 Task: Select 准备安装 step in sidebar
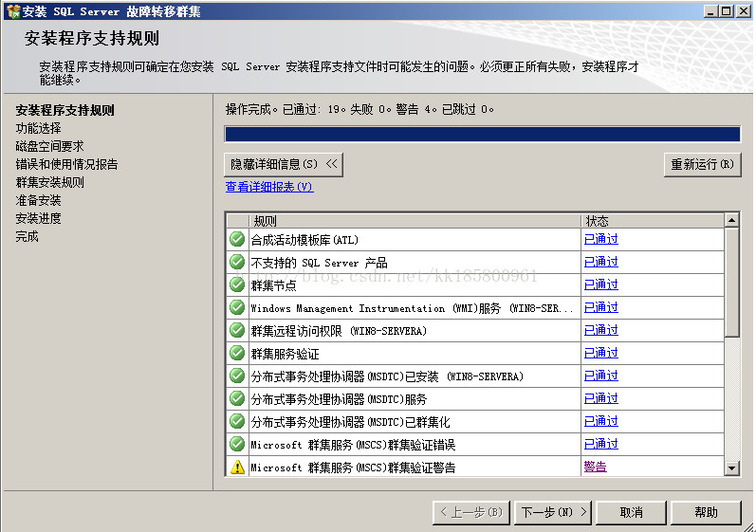coord(39,200)
